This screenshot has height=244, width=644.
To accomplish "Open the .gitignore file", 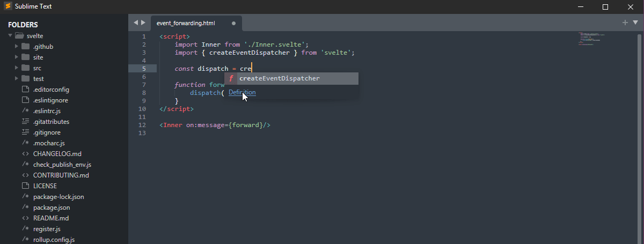I will tap(47, 132).
